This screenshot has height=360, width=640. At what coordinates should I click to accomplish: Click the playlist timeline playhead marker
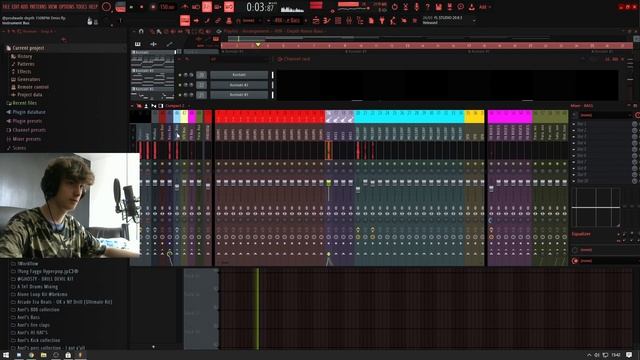(x=258, y=44)
